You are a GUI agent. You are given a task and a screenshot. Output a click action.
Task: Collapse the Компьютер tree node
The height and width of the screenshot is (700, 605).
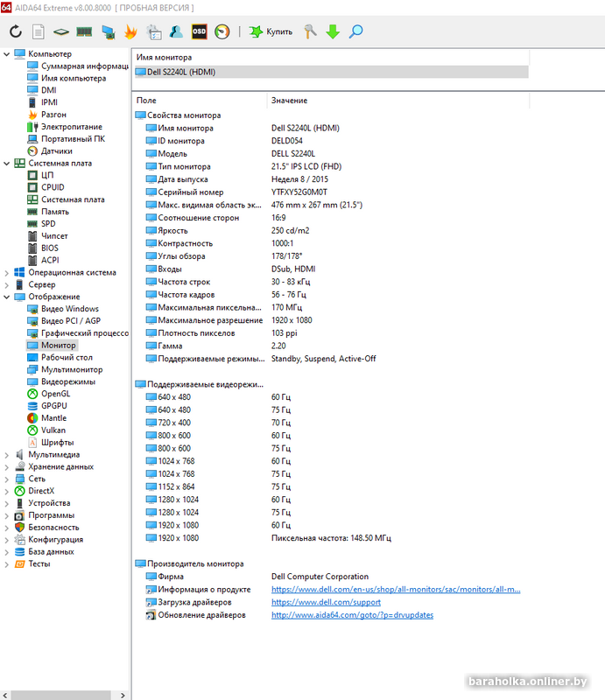coord(6,54)
